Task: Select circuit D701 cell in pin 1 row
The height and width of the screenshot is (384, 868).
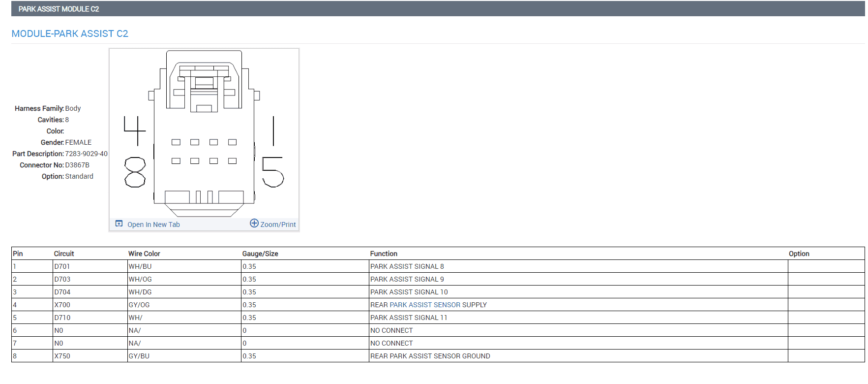Action: (x=90, y=266)
